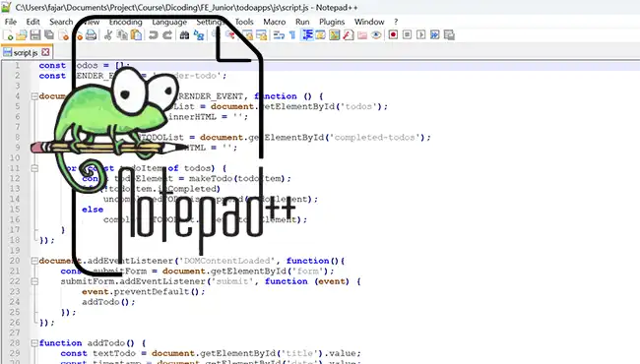Open the Function List panel icon

click(349, 35)
